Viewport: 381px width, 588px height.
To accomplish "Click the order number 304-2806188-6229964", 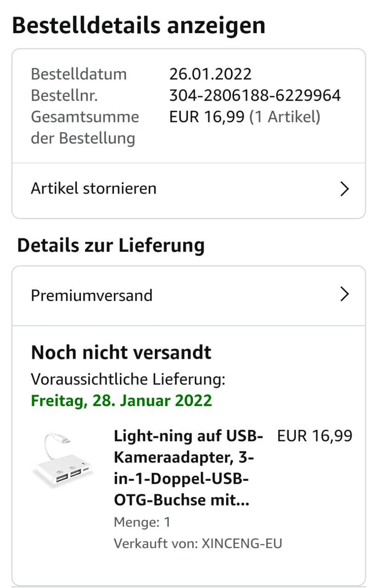I will (x=255, y=96).
